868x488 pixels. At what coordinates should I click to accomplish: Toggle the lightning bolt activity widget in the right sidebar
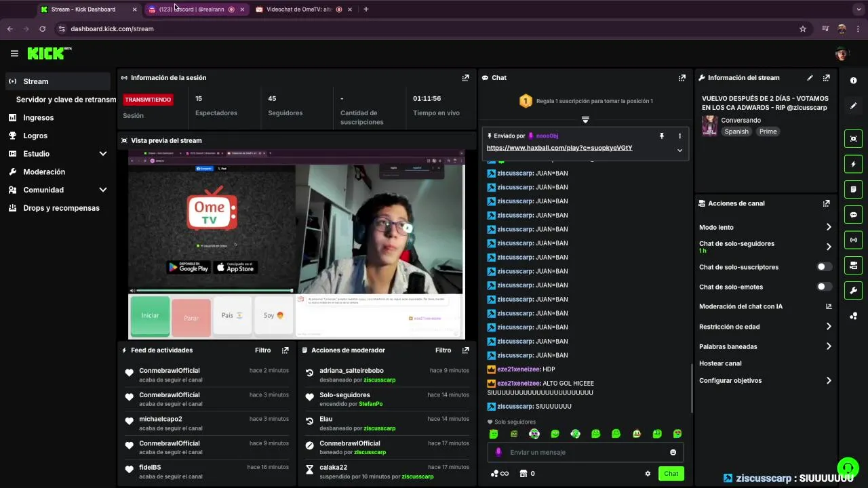[x=853, y=163]
